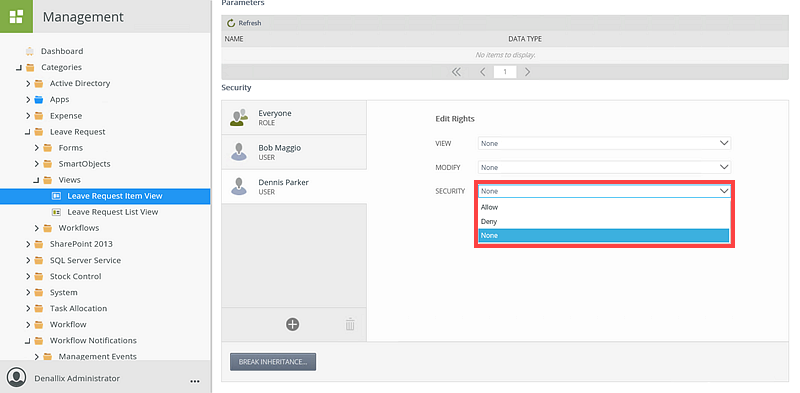Click the add user plus icon
The height and width of the screenshot is (393, 800).
click(292, 324)
